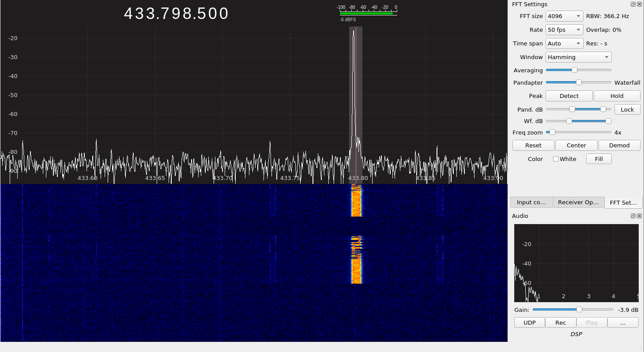The height and width of the screenshot is (352, 644).
Task: Switch to the Input controls tab
Action: [531, 202]
